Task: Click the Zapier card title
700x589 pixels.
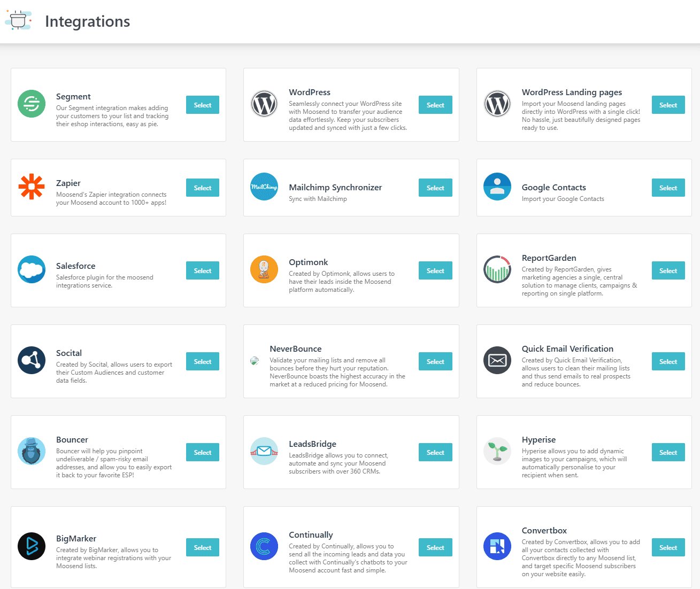Action: click(68, 183)
